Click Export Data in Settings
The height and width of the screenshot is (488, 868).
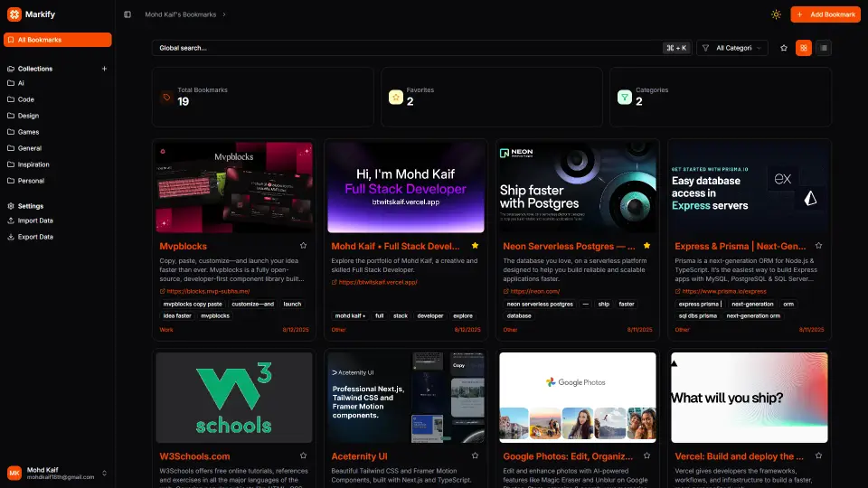pyautogui.click(x=35, y=237)
